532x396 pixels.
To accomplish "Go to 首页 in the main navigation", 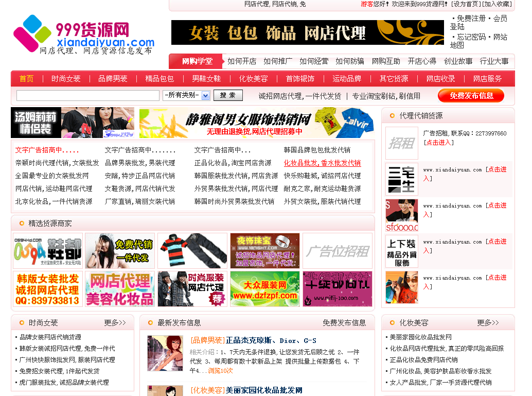I will coord(26,79).
